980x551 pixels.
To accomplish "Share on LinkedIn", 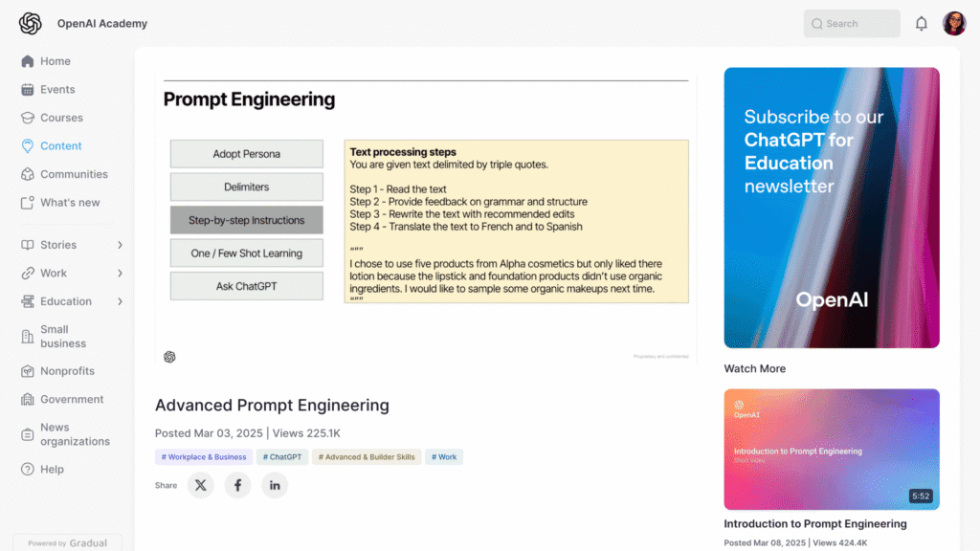I will coord(275,485).
